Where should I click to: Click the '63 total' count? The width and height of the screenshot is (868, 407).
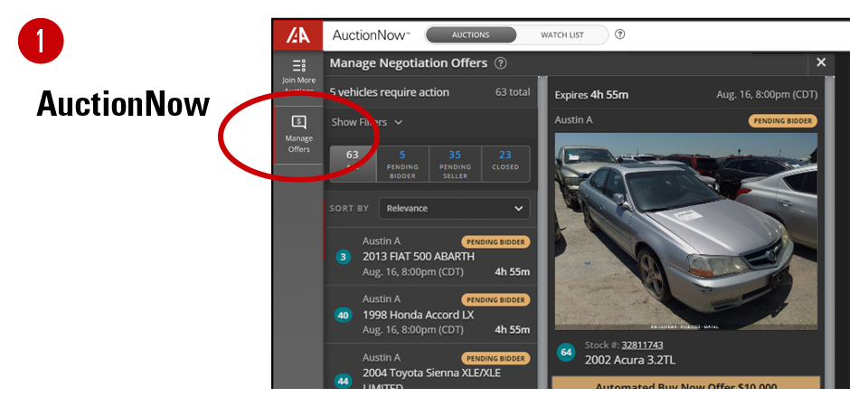[513, 92]
